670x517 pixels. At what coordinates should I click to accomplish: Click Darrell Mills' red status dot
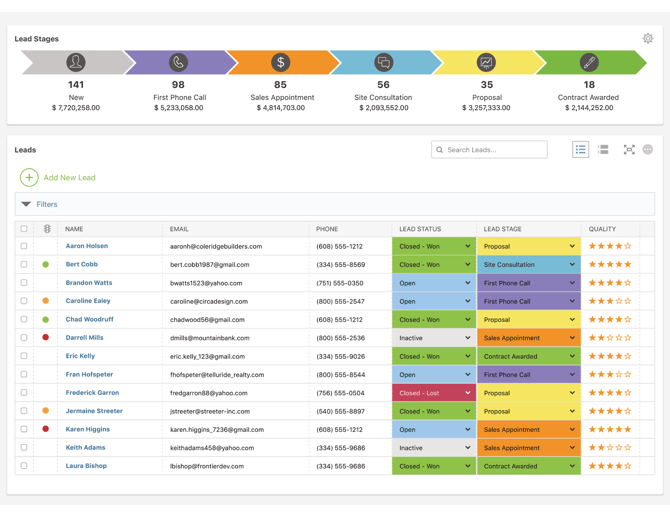(x=46, y=338)
